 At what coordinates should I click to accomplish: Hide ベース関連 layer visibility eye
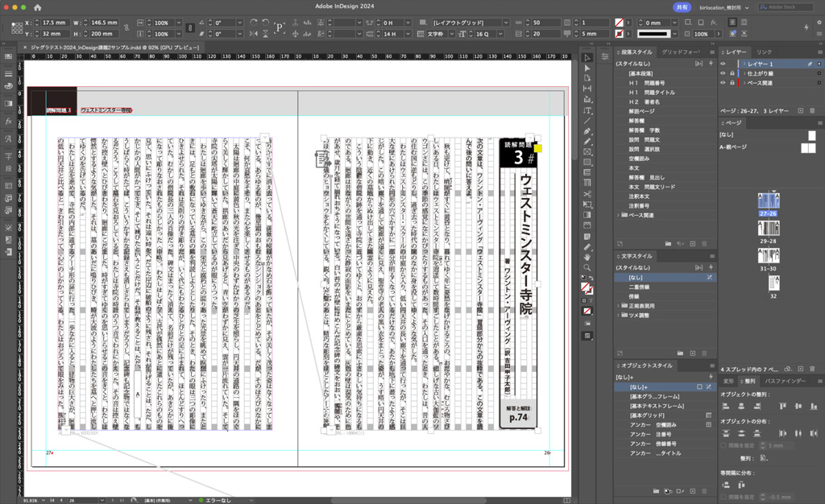click(723, 83)
